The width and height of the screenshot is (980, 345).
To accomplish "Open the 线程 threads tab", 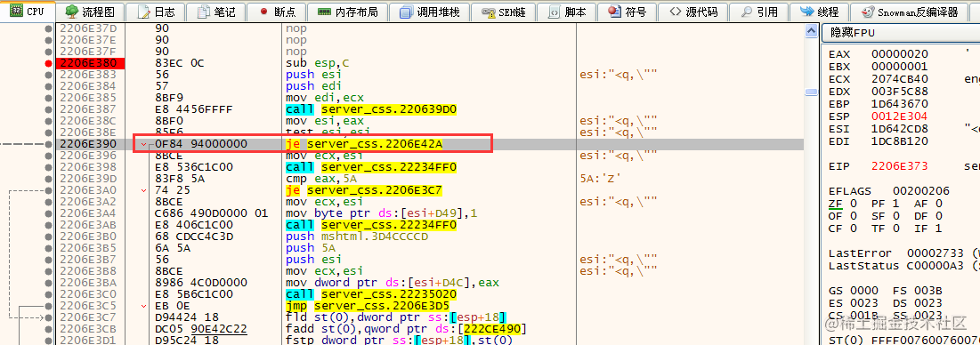I will (820, 12).
